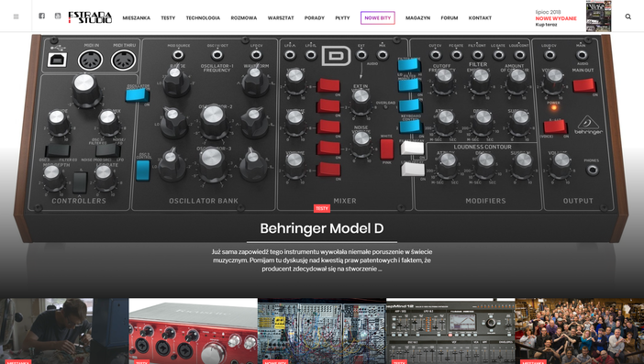The image size is (644, 364).
Task: Open the KONTAKT page
Action: [x=480, y=18]
